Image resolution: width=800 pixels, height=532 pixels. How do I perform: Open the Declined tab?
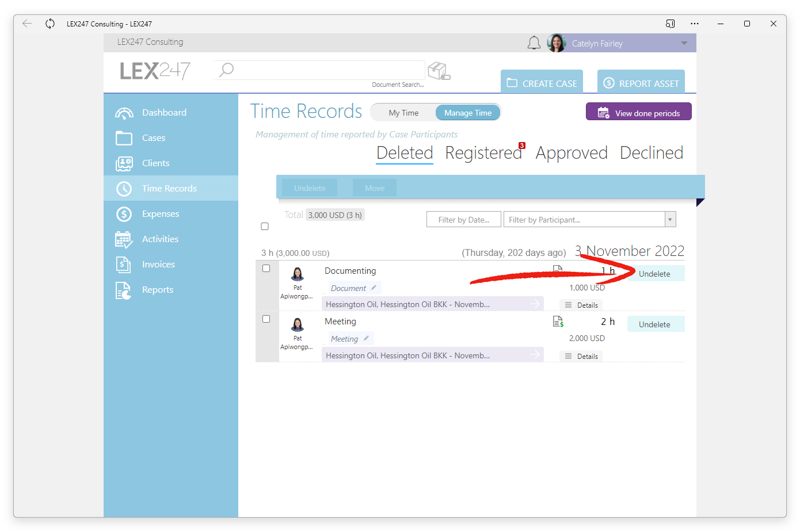(x=652, y=153)
